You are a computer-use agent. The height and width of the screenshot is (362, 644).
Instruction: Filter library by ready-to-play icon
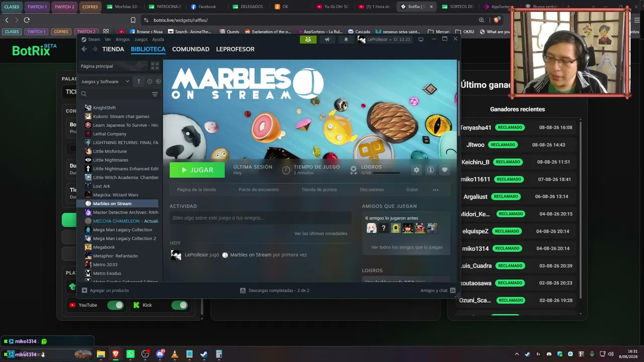click(158, 81)
